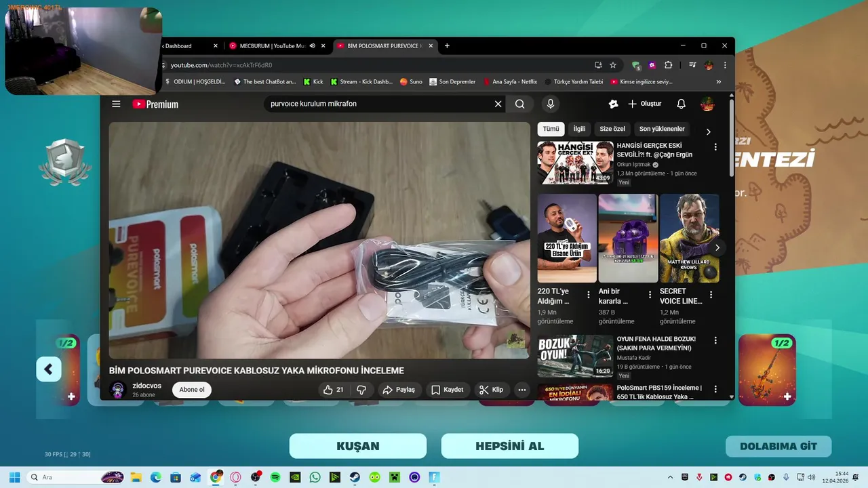Image resolution: width=868 pixels, height=488 pixels.
Task: Click back arrow in game window
Action: pyautogui.click(x=49, y=369)
